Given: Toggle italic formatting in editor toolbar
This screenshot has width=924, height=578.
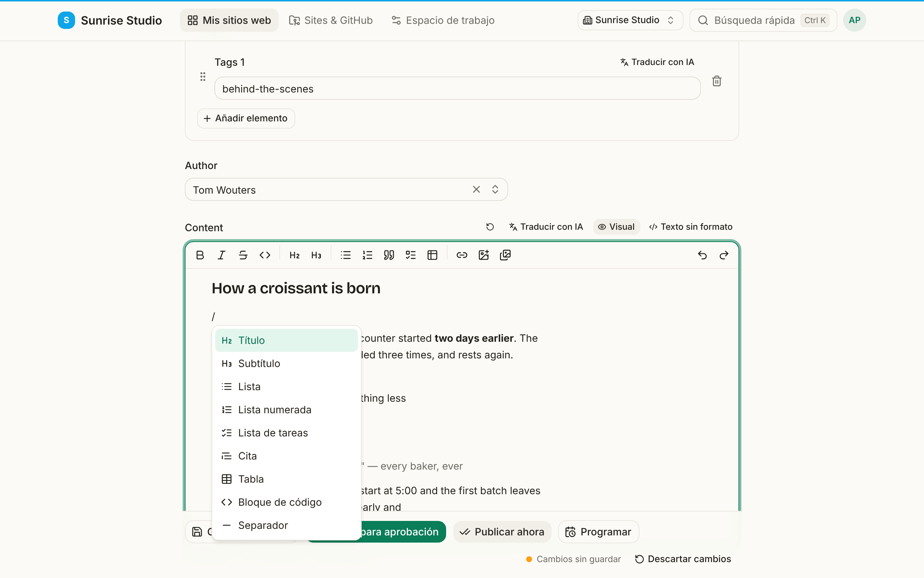Looking at the screenshot, I should (x=222, y=255).
